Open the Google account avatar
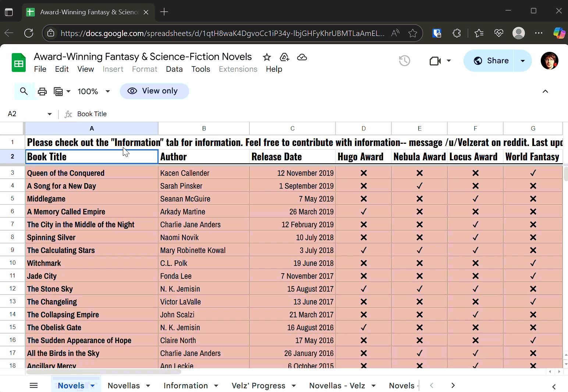This screenshot has height=392, width=568. [x=549, y=61]
